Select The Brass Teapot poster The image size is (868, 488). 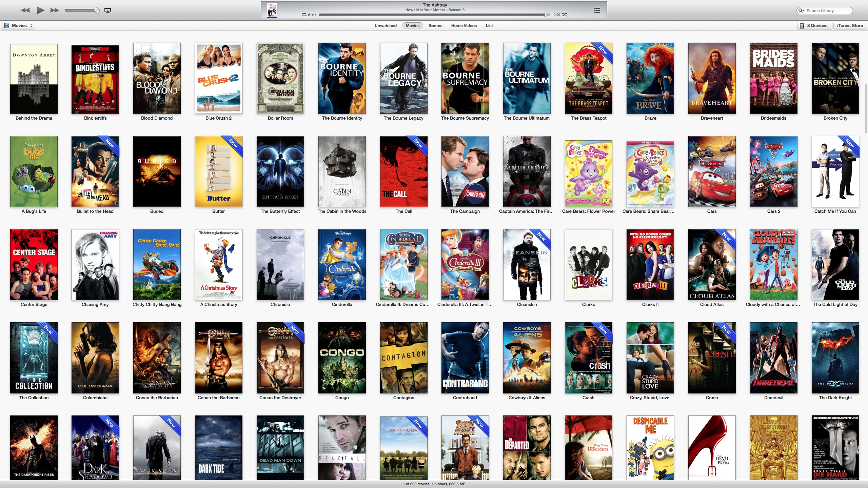(x=589, y=78)
